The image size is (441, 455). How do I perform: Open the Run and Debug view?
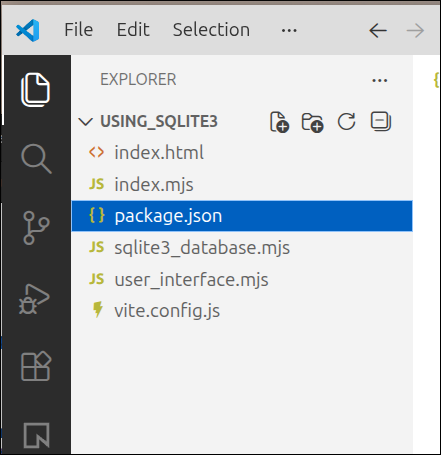point(34,299)
